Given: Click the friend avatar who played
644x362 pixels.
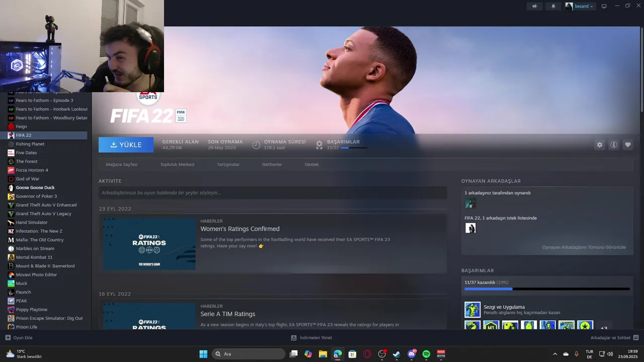Looking at the screenshot, I should coord(470,203).
